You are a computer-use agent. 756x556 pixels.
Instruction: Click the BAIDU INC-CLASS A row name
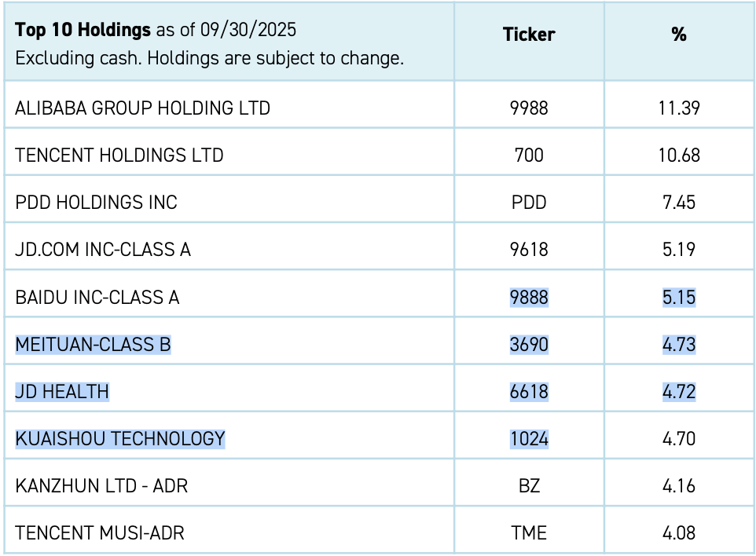pyautogui.click(x=97, y=298)
